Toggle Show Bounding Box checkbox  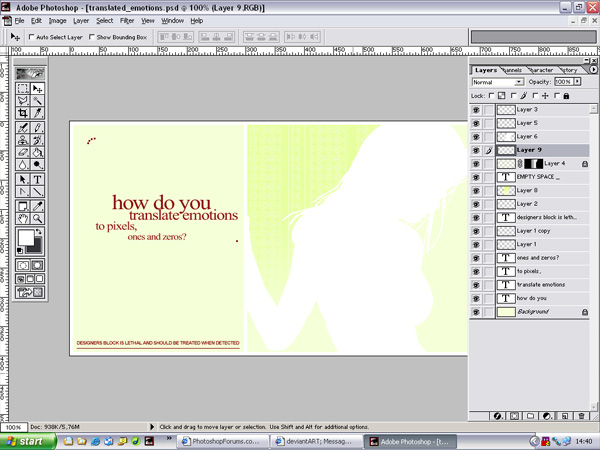pyautogui.click(x=92, y=37)
